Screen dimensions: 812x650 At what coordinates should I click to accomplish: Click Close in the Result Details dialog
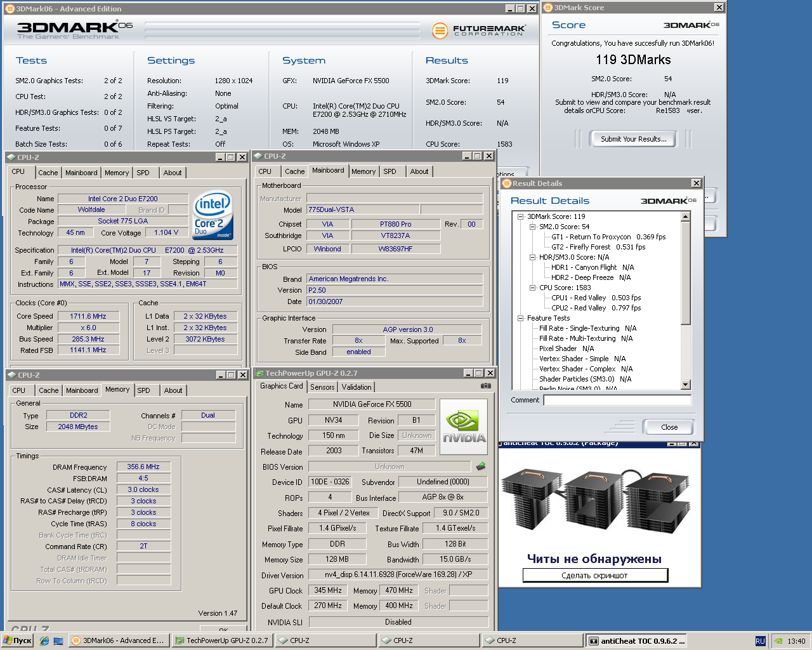point(669,427)
